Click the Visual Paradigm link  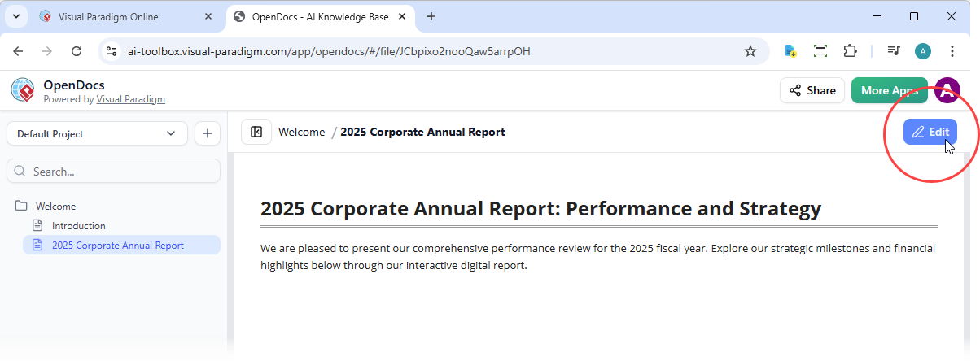[x=130, y=99]
